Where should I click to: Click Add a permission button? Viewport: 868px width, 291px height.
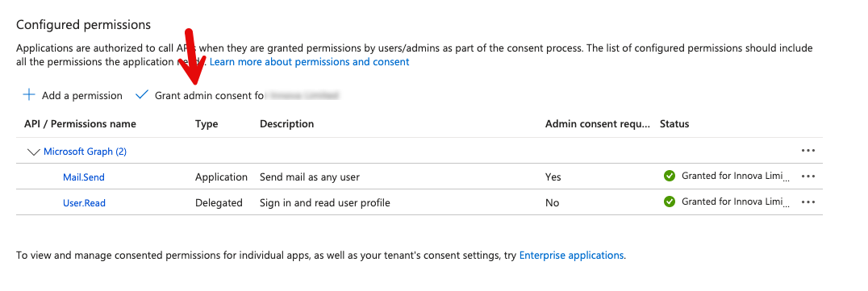[73, 95]
